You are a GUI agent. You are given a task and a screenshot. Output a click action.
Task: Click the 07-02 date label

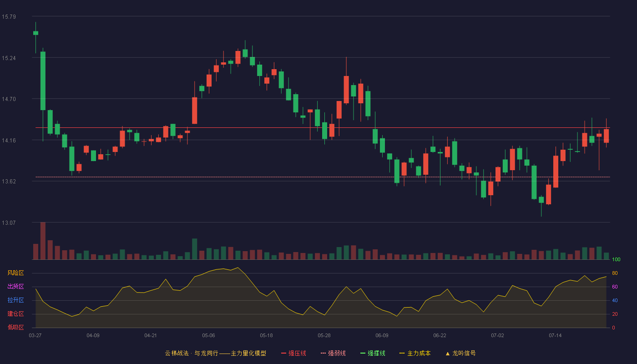point(497,335)
